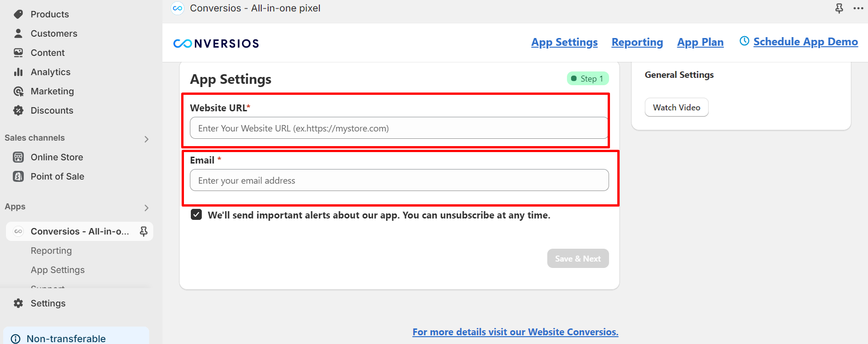Image resolution: width=868 pixels, height=344 pixels.
Task: Click the Content icon in sidebar
Action: coord(18,53)
